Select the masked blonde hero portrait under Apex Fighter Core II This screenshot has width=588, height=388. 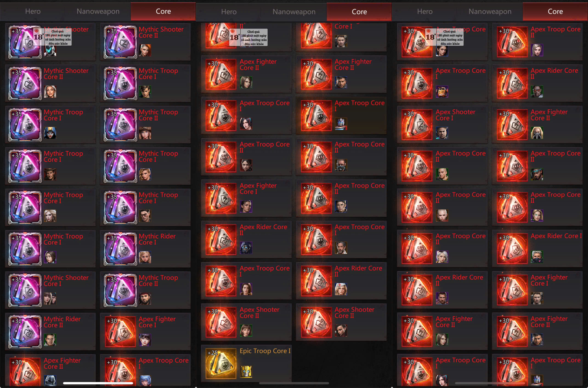point(537,133)
